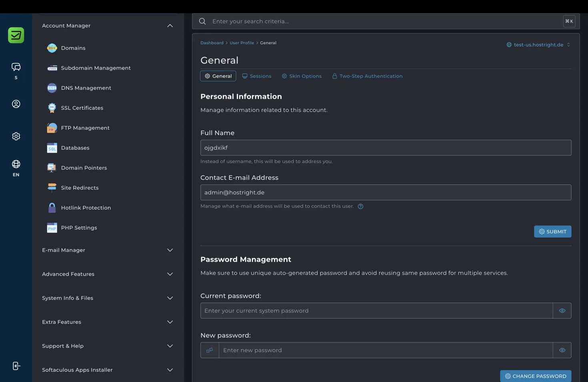Open DNS Management in the sidebar
This screenshot has width=588, height=382.
[x=86, y=88]
